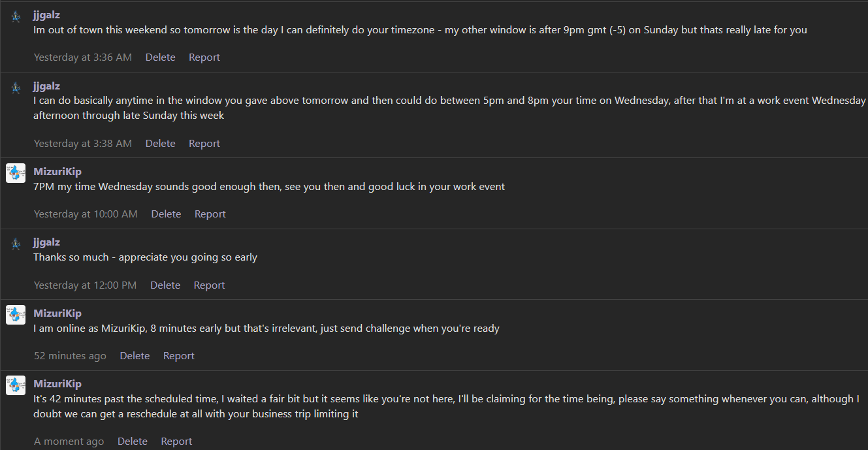Image resolution: width=868 pixels, height=450 pixels.
Task: Delete MizuriKip's Yesterday 10:00 AM message
Action: tap(166, 214)
